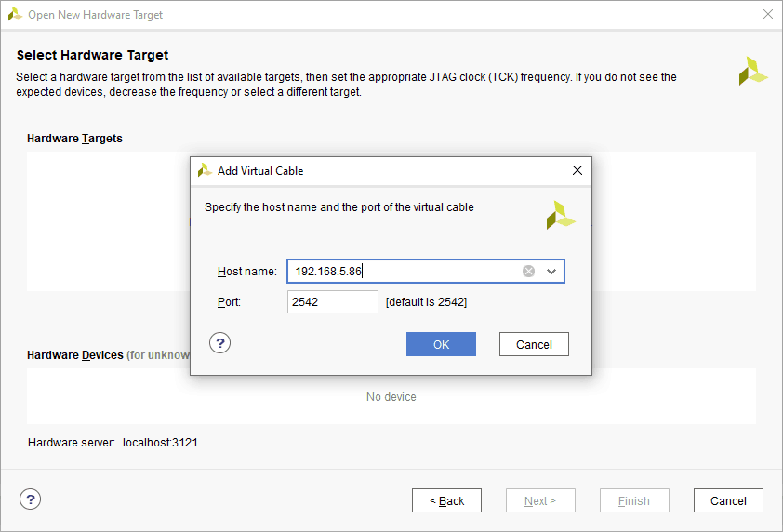Open help in the Add Virtual Cable dialog

click(x=219, y=343)
